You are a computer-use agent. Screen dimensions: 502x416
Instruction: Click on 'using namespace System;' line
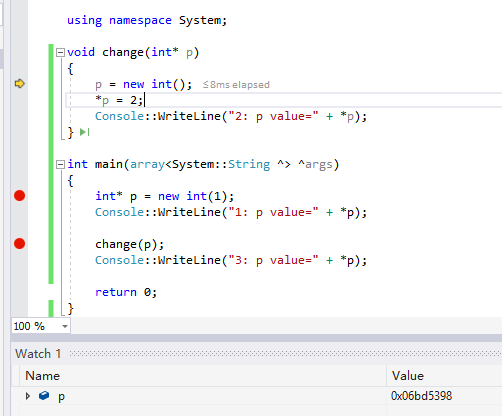[x=147, y=20]
